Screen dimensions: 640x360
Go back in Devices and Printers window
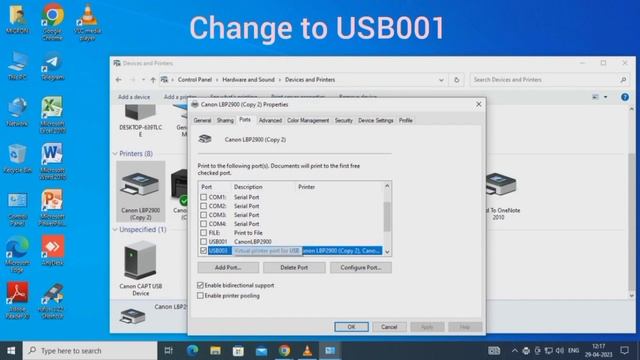coord(119,80)
